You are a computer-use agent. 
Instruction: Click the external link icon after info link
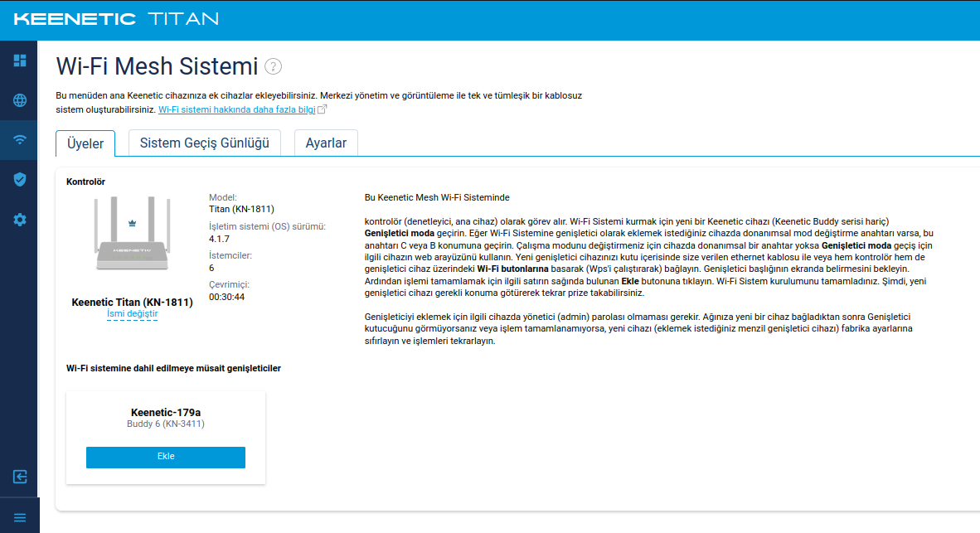[322, 109]
